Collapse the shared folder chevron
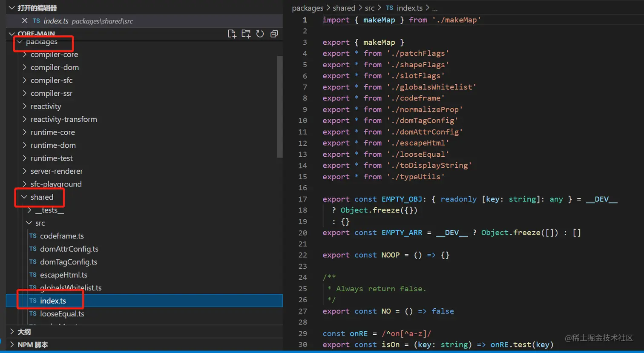The height and width of the screenshot is (353, 644). coord(25,197)
